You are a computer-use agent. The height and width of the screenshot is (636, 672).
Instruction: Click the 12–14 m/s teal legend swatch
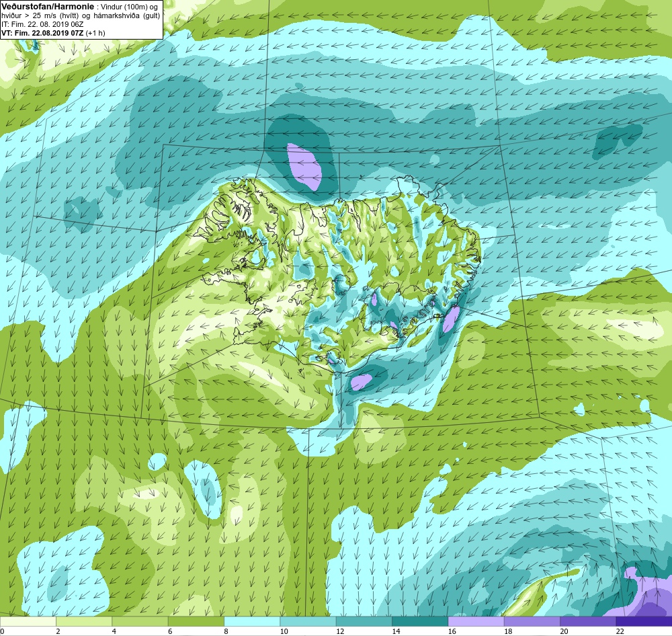point(364,621)
